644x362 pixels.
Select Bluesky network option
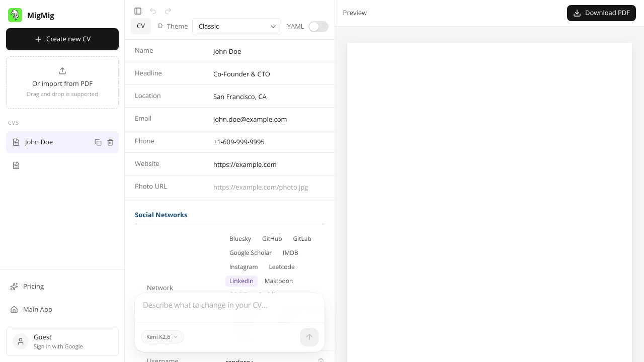coord(240,239)
